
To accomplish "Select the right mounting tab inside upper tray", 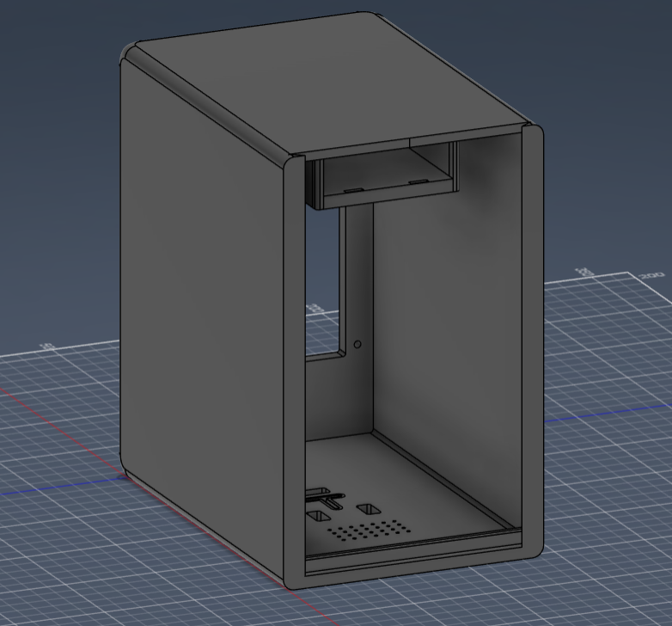I will pos(417,181).
